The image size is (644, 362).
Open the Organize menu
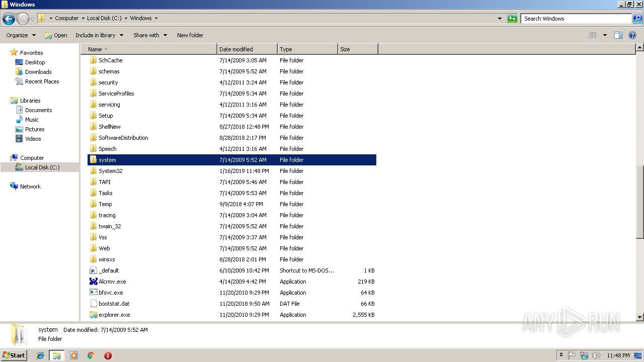point(21,35)
